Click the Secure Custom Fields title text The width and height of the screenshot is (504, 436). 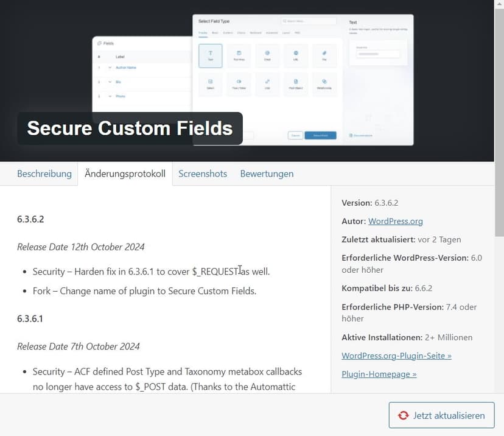point(130,128)
